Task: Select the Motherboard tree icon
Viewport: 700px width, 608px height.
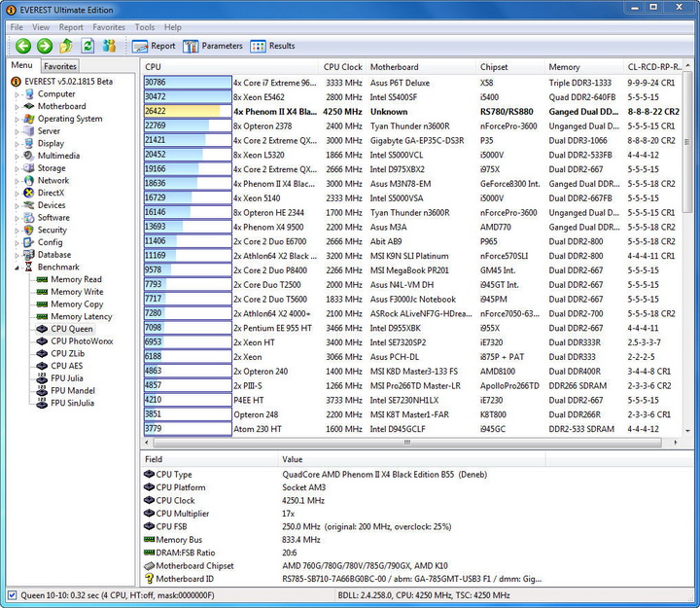Action: point(29,106)
